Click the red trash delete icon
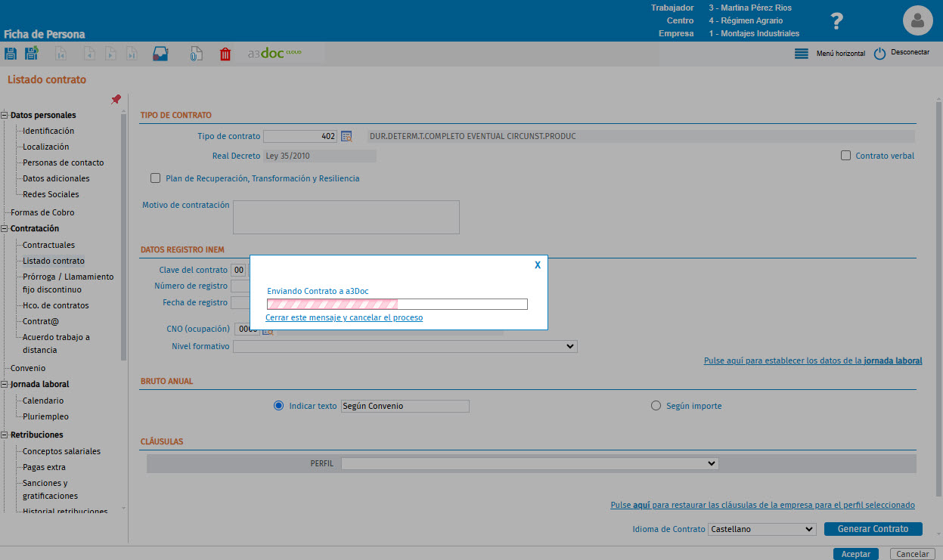The image size is (943, 560). pos(225,54)
